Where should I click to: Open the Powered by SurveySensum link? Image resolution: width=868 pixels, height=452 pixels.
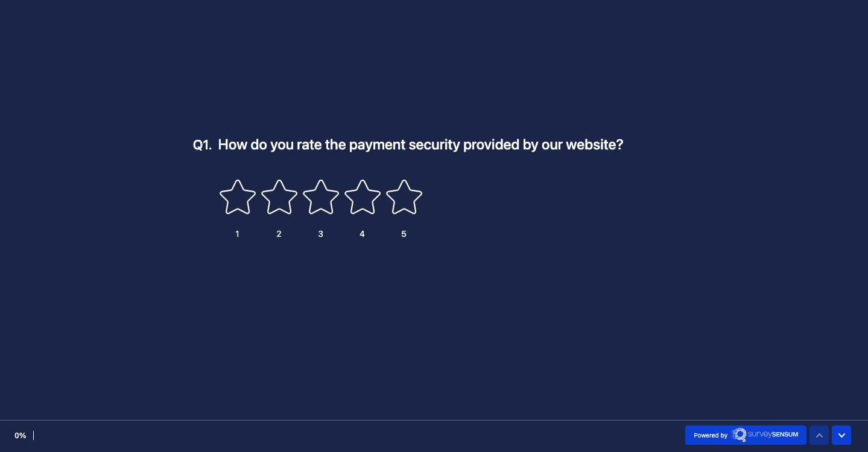pos(746,435)
